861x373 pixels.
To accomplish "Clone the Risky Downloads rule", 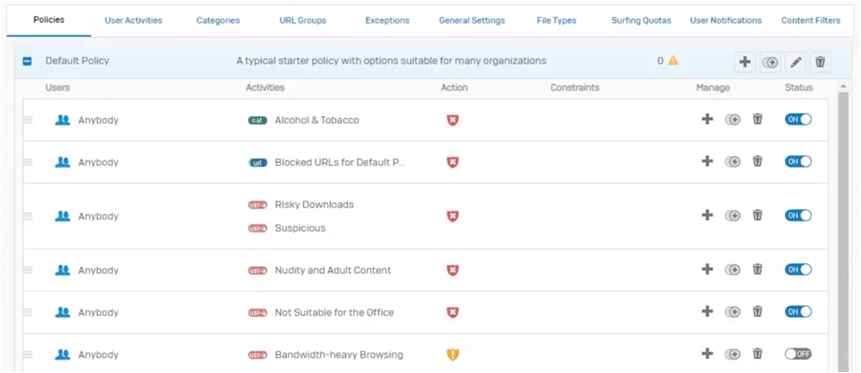I will click(733, 215).
